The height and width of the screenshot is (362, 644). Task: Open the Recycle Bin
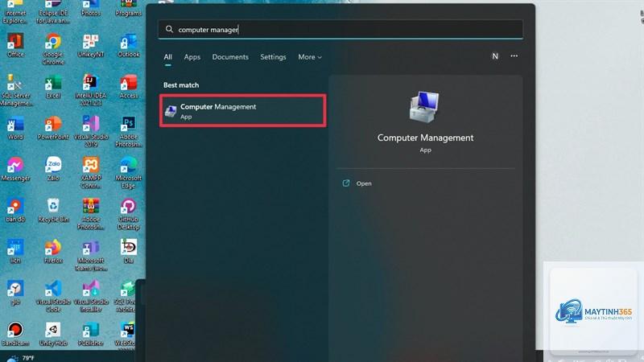[x=53, y=210]
